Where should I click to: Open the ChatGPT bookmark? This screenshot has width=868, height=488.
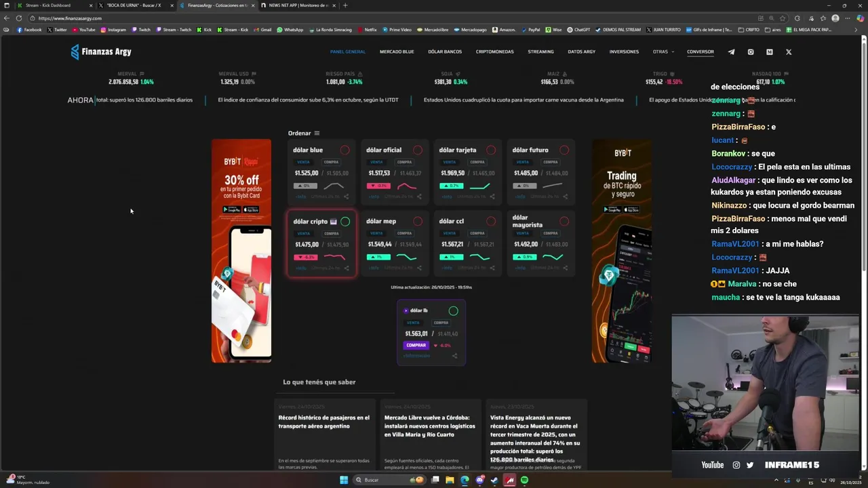579,30
